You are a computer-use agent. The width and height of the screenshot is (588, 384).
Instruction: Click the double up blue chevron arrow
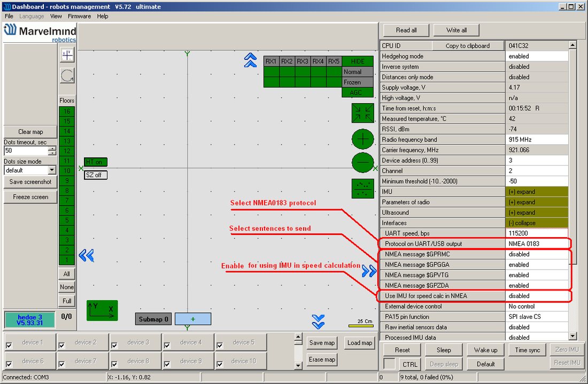(250, 60)
